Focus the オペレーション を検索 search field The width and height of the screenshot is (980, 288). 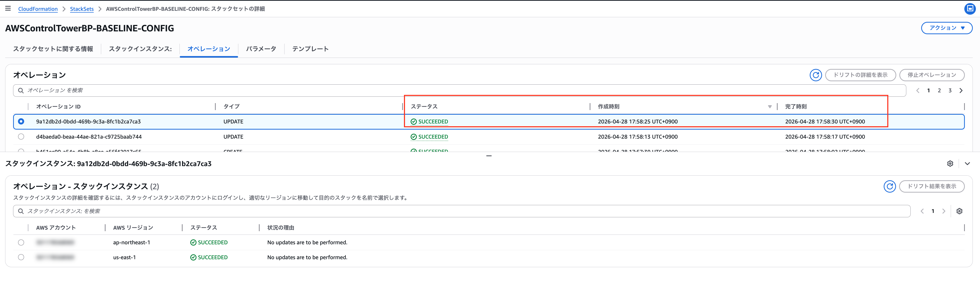(x=459, y=91)
